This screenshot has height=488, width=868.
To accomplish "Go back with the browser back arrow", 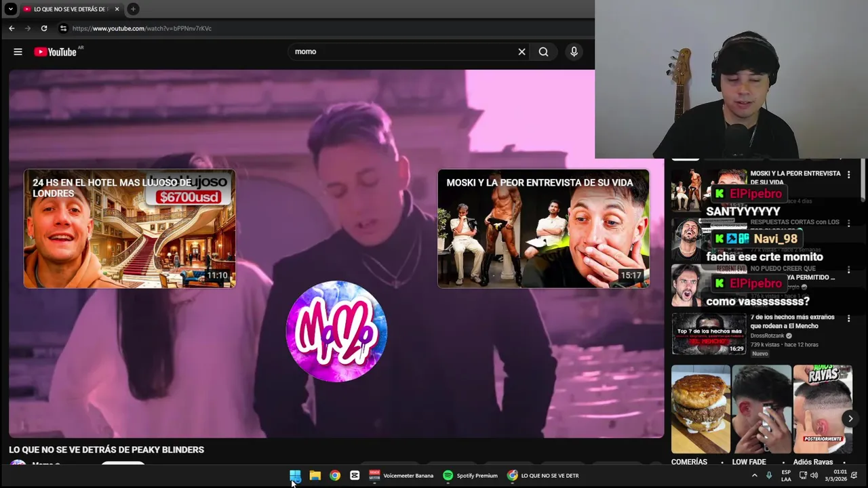I will [12, 28].
